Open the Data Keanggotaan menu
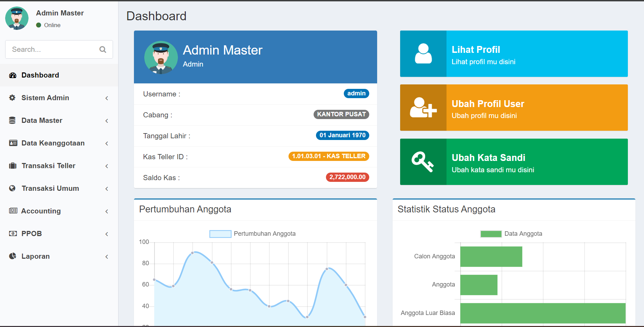The width and height of the screenshot is (644, 327). pos(59,143)
